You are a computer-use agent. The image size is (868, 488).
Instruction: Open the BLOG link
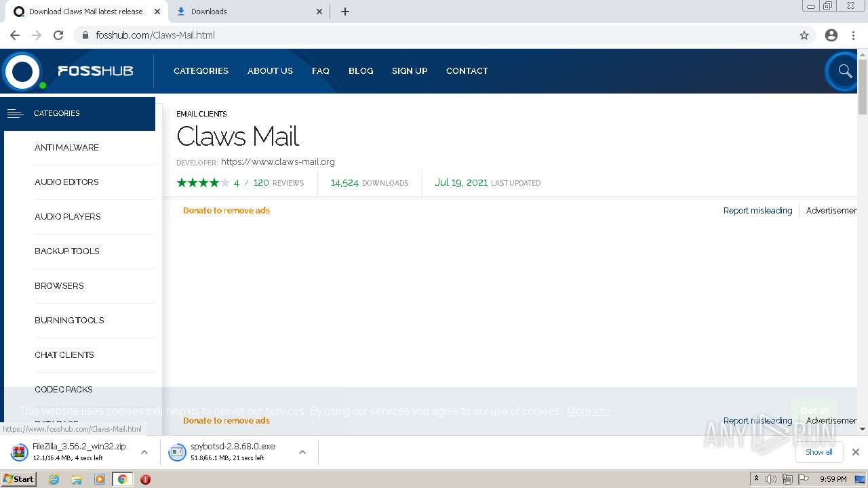point(361,70)
